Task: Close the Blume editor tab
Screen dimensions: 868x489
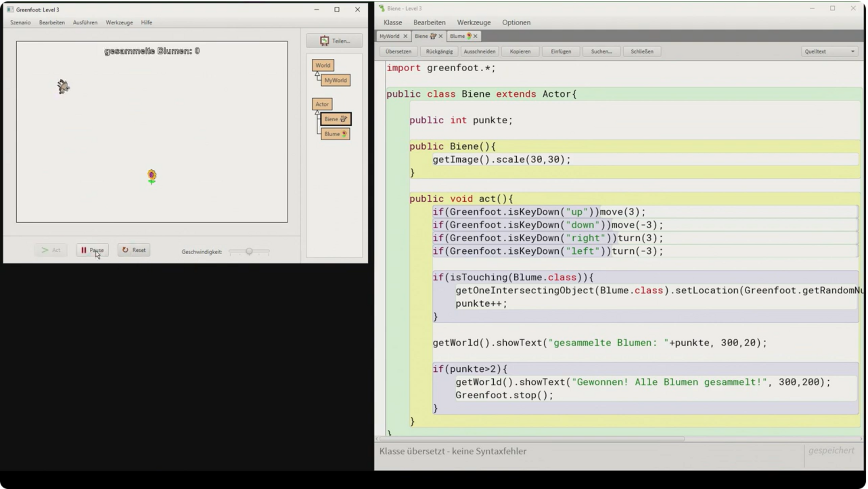Action: [475, 36]
